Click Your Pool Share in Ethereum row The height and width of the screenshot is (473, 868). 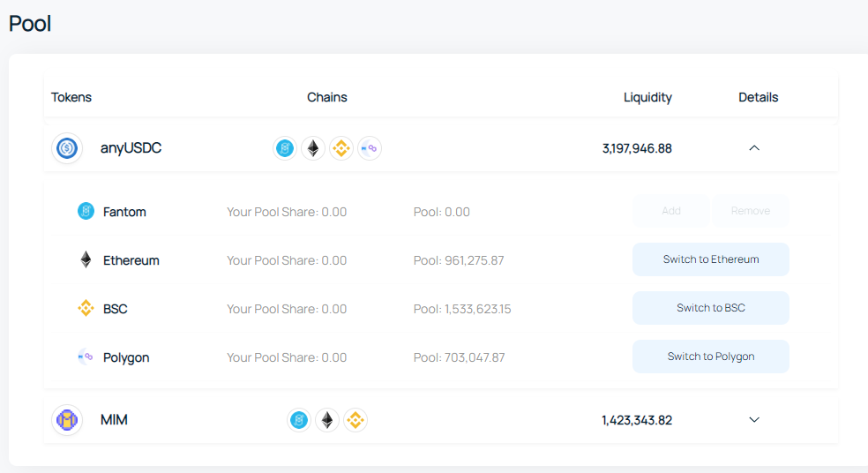pyautogui.click(x=287, y=260)
